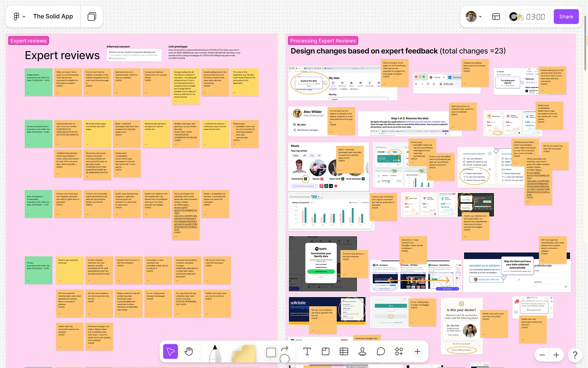The width and height of the screenshot is (588, 368).
Task: Select the Move cursor tool
Action: pos(171,352)
